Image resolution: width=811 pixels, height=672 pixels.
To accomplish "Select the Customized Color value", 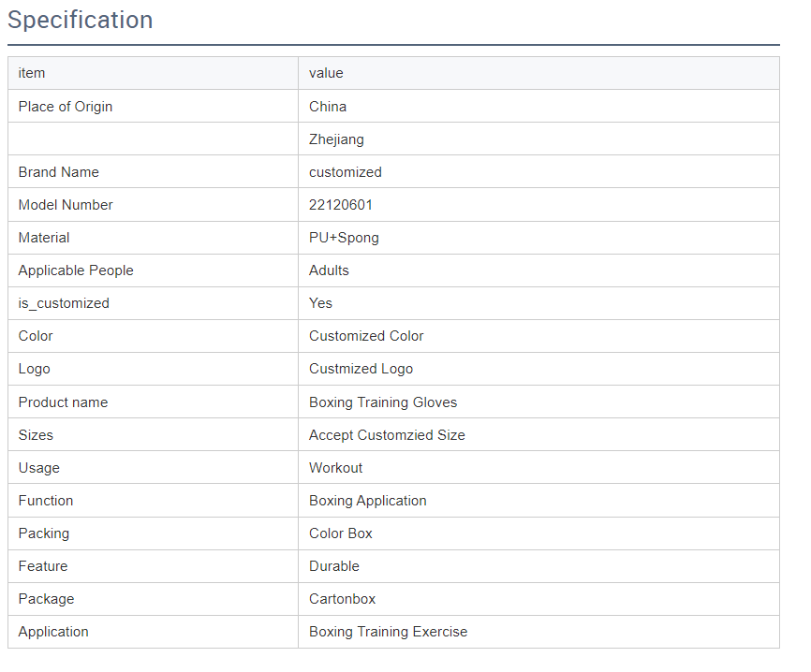I will click(x=366, y=336).
